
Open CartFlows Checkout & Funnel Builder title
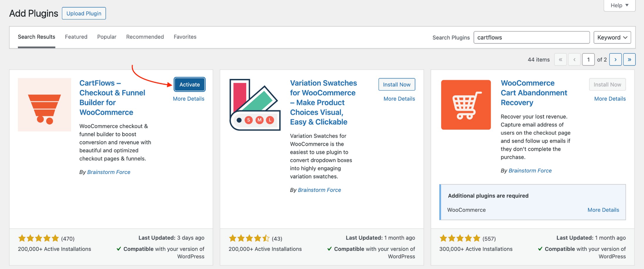[x=112, y=98]
